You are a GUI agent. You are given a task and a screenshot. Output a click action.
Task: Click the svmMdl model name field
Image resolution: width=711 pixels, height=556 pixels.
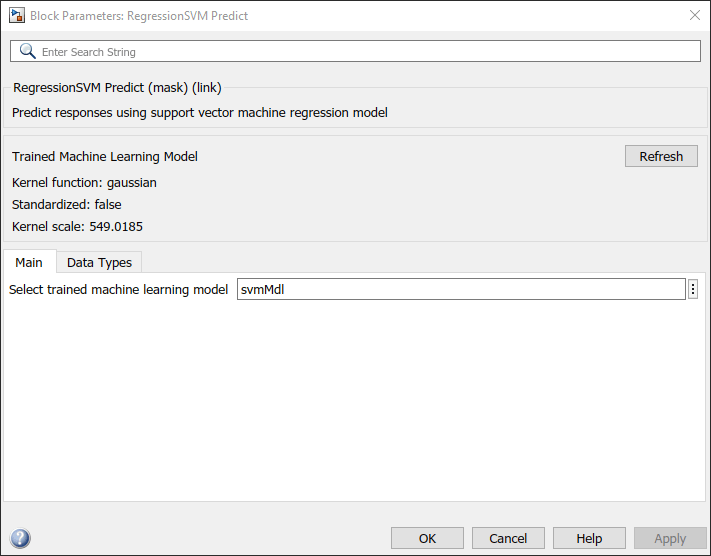pyautogui.click(x=460, y=289)
